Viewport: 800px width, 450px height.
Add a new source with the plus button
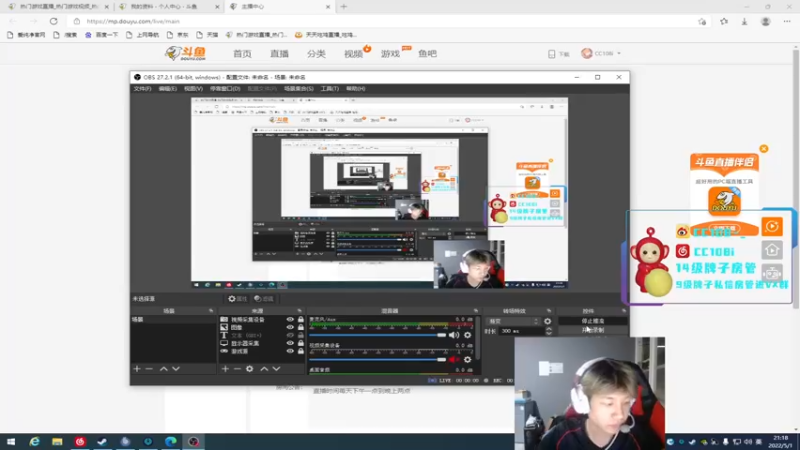pyautogui.click(x=225, y=368)
